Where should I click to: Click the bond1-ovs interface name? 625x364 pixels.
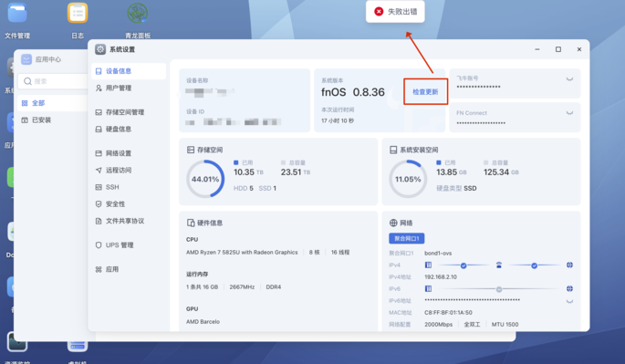click(x=438, y=254)
